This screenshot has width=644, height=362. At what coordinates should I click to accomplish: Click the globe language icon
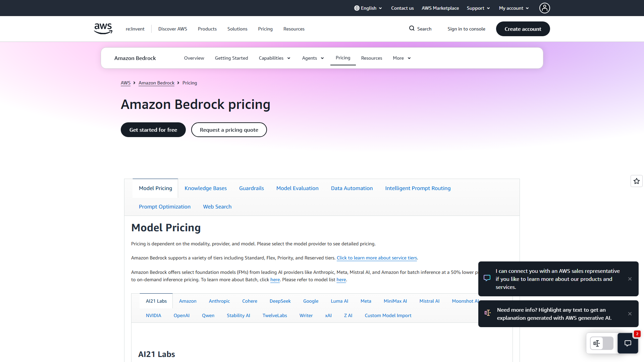point(357,8)
